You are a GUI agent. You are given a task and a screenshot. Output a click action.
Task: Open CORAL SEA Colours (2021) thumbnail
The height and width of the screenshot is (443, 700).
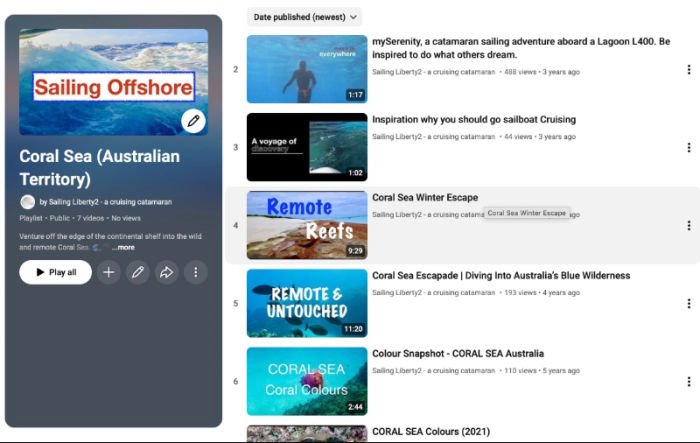coord(307,433)
